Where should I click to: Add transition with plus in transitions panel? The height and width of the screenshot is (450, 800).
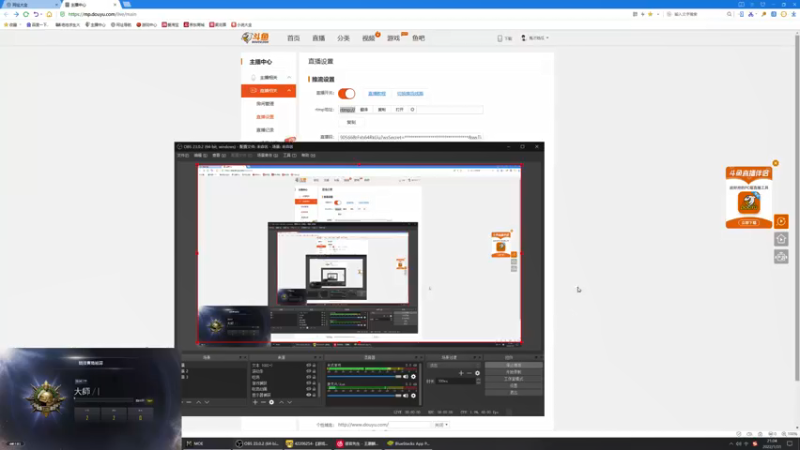click(461, 373)
